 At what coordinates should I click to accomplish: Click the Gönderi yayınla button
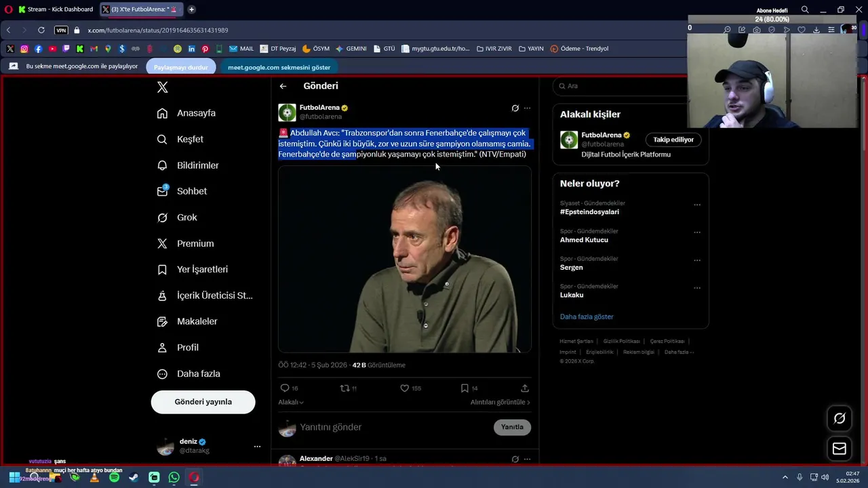[203, 402]
